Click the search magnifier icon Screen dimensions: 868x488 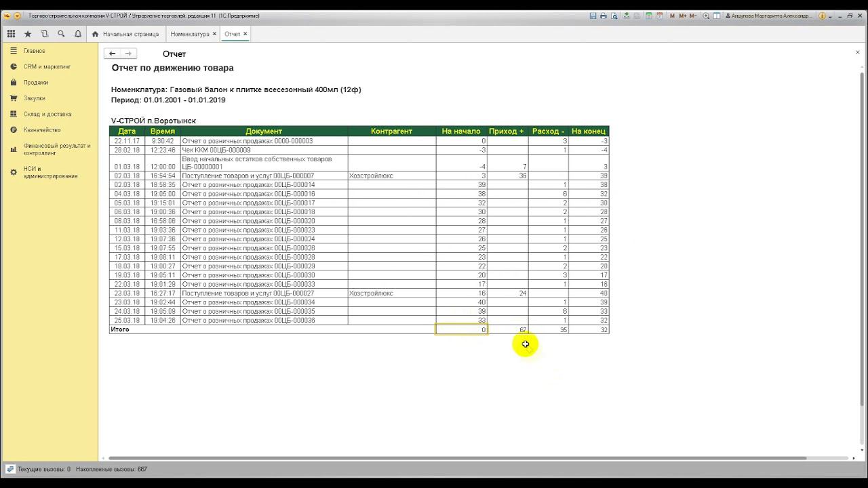(61, 34)
